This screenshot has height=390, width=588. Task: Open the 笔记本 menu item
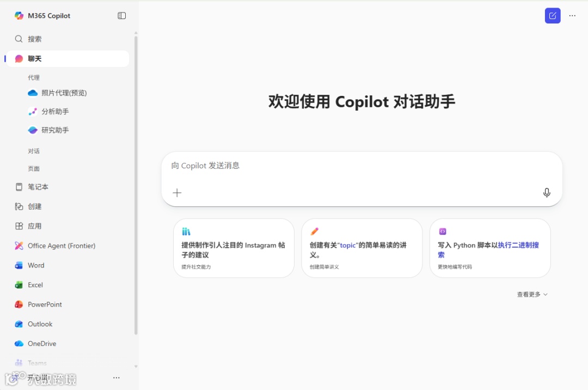pyautogui.click(x=68, y=187)
